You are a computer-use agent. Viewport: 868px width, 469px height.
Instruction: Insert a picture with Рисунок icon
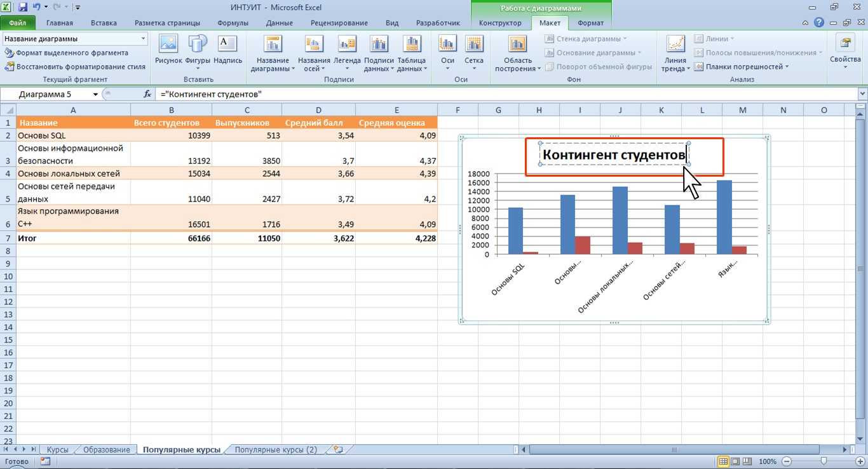[168, 50]
